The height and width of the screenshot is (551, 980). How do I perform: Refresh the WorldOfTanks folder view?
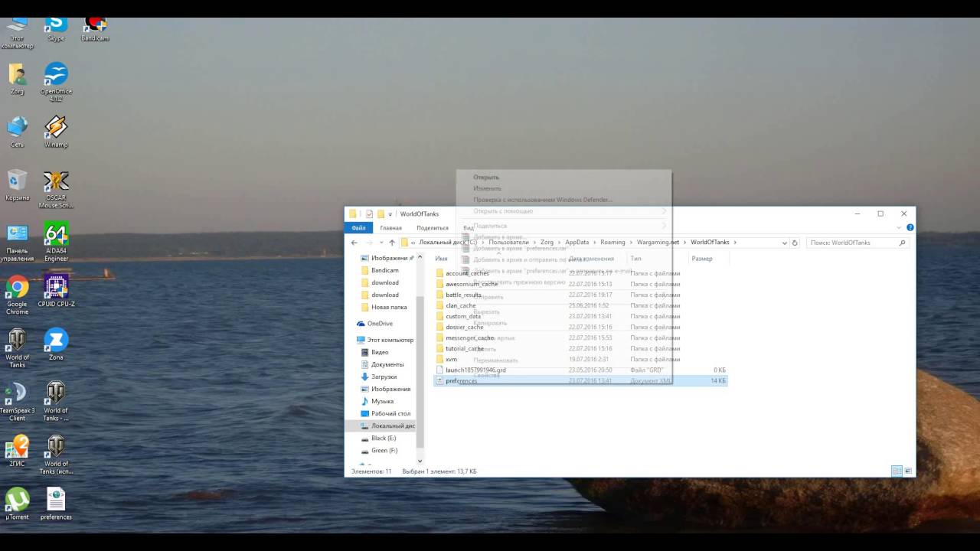[x=795, y=243]
